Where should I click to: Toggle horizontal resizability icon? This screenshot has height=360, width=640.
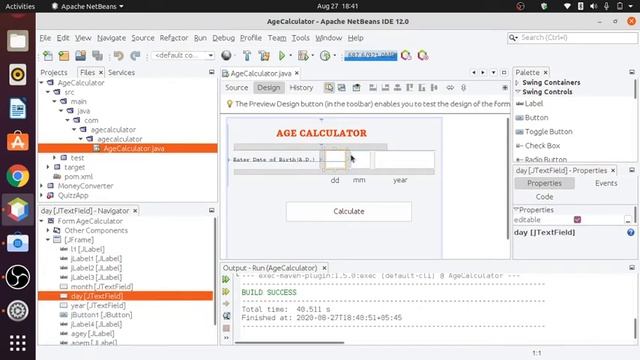(x=450, y=88)
